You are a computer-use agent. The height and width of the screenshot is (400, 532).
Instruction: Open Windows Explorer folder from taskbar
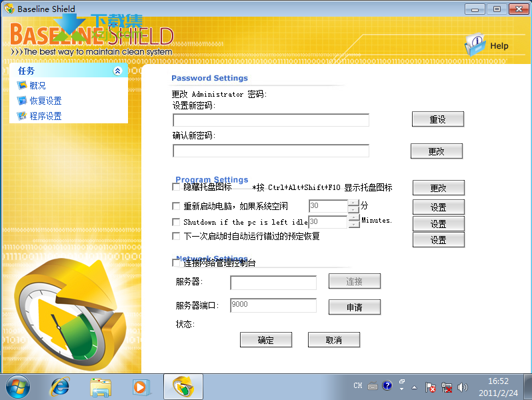[101, 387]
